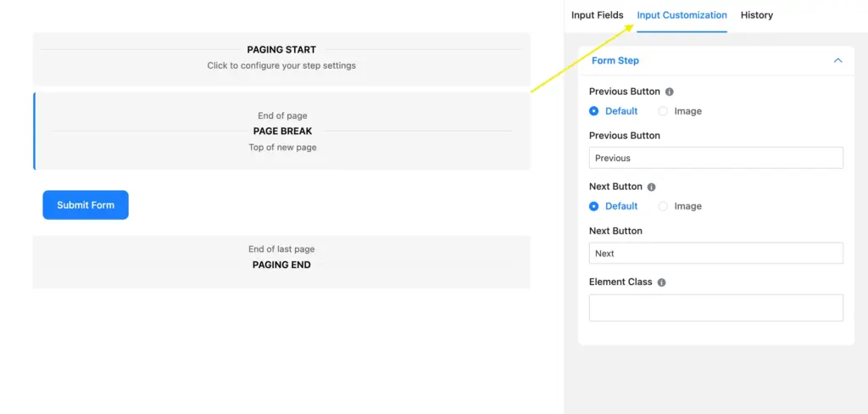Click the Form Step panel header
Screen dimensions: 868x414
pyautogui.click(x=615, y=61)
